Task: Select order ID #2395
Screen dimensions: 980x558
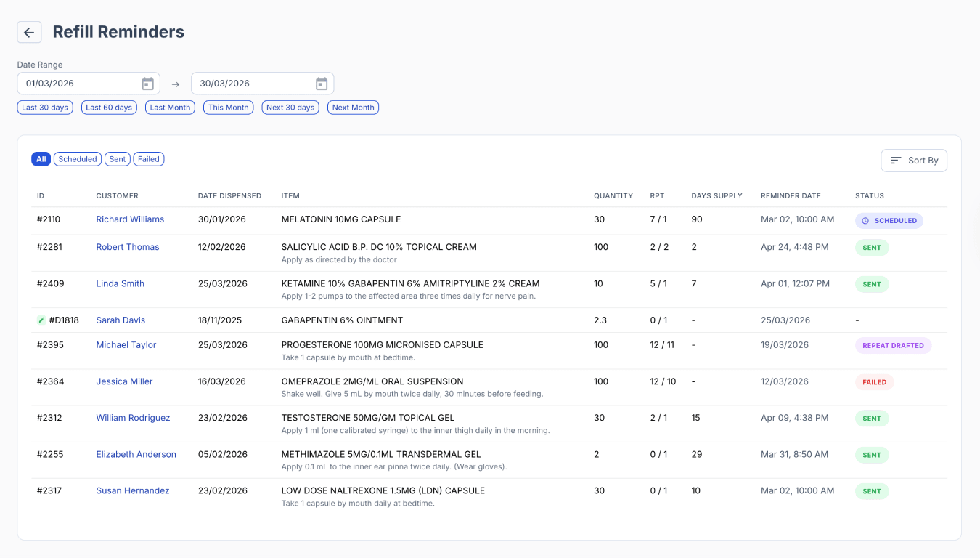Action: (50, 345)
